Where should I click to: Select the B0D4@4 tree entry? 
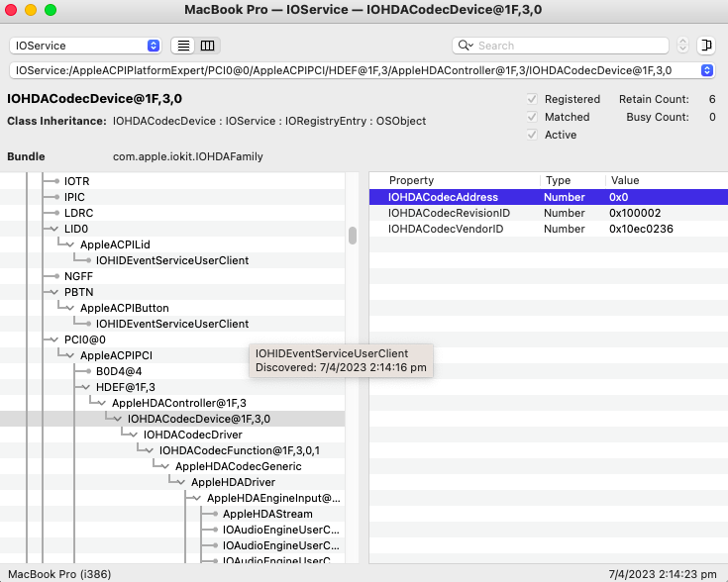click(x=119, y=371)
